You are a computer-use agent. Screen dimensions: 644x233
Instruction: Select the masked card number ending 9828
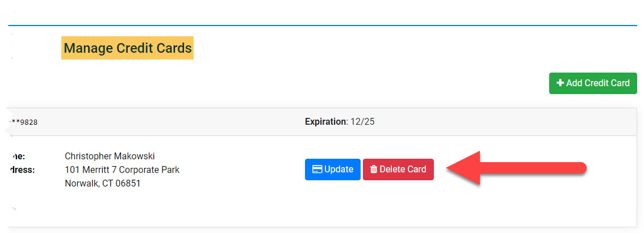(24, 122)
